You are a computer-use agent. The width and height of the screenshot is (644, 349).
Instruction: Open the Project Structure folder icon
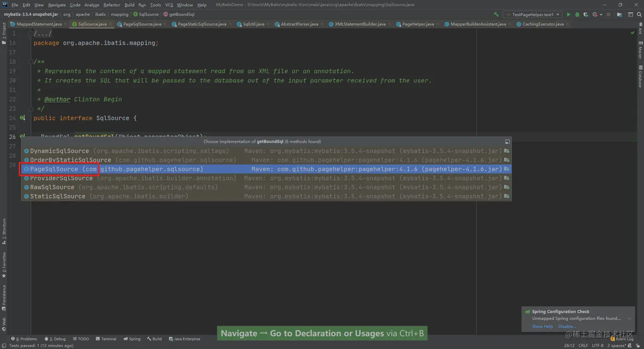point(619,14)
